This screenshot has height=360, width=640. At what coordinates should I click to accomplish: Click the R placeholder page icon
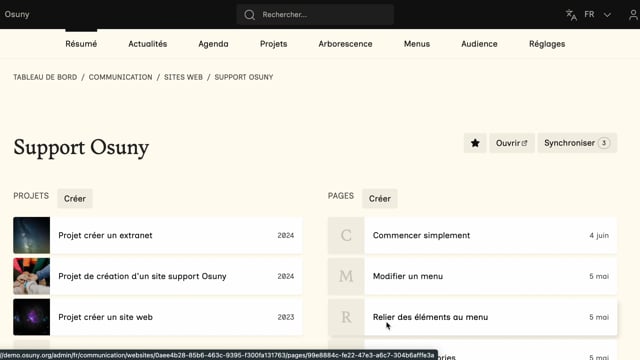(x=346, y=317)
